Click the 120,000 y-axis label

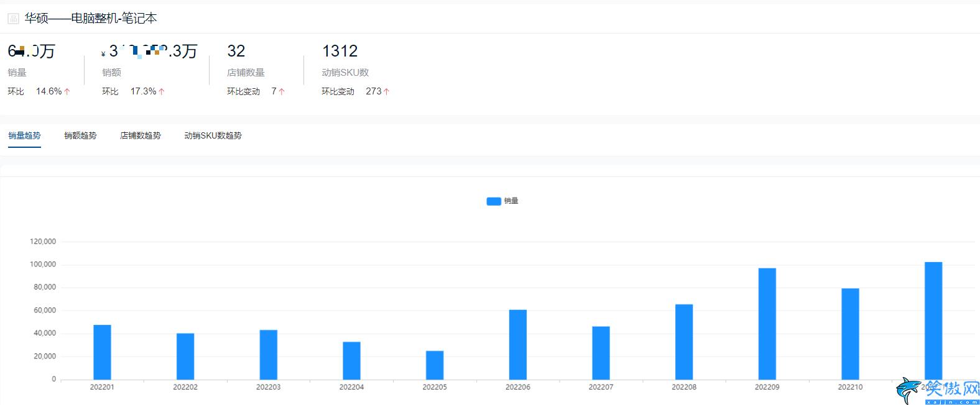(x=43, y=242)
